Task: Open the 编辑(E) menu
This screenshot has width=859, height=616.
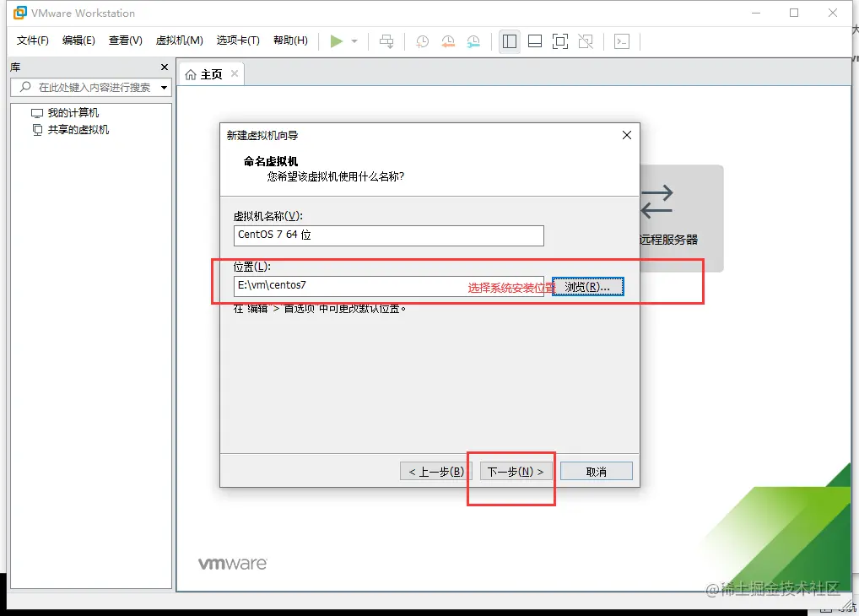Action: click(x=78, y=41)
